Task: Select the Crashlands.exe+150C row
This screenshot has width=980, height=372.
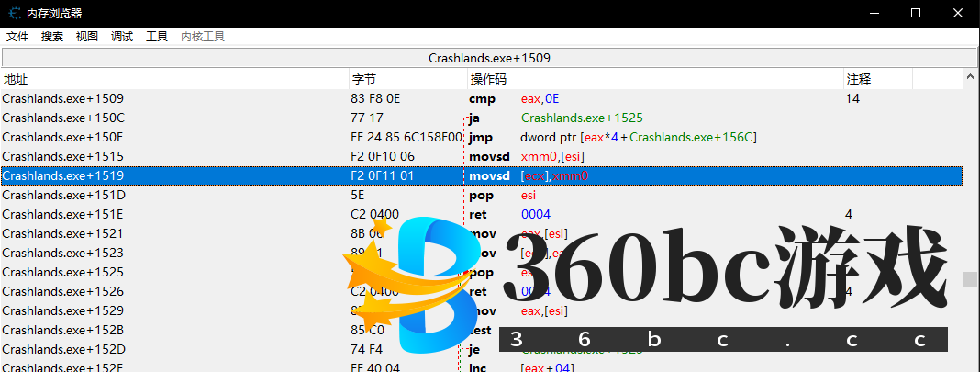Action: pyautogui.click(x=481, y=118)
